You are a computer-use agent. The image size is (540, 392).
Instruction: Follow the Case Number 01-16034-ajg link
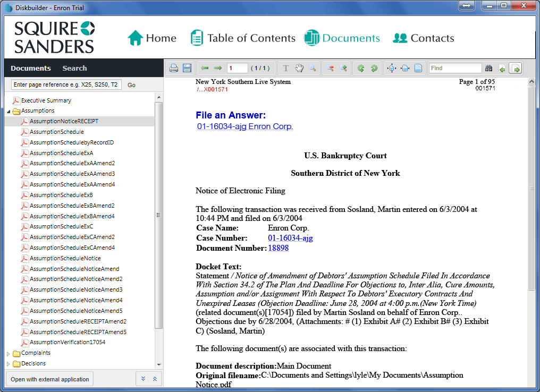coord(290,238)
